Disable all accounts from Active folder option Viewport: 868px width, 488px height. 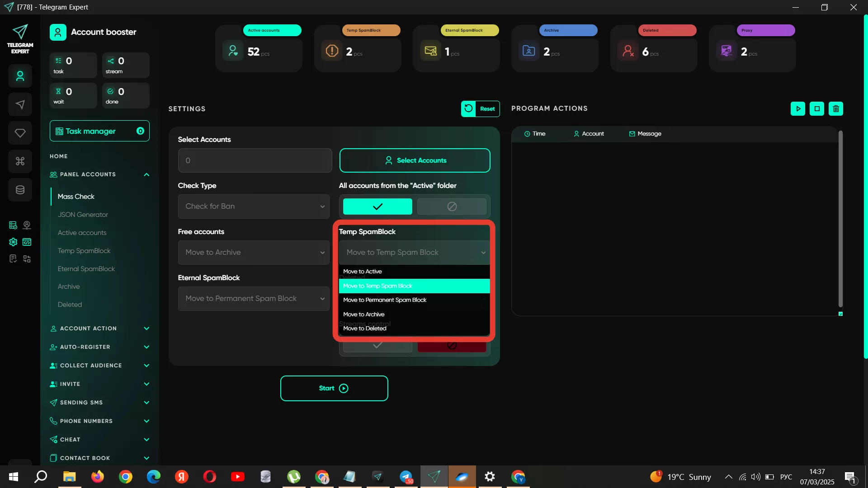[452, 206]
